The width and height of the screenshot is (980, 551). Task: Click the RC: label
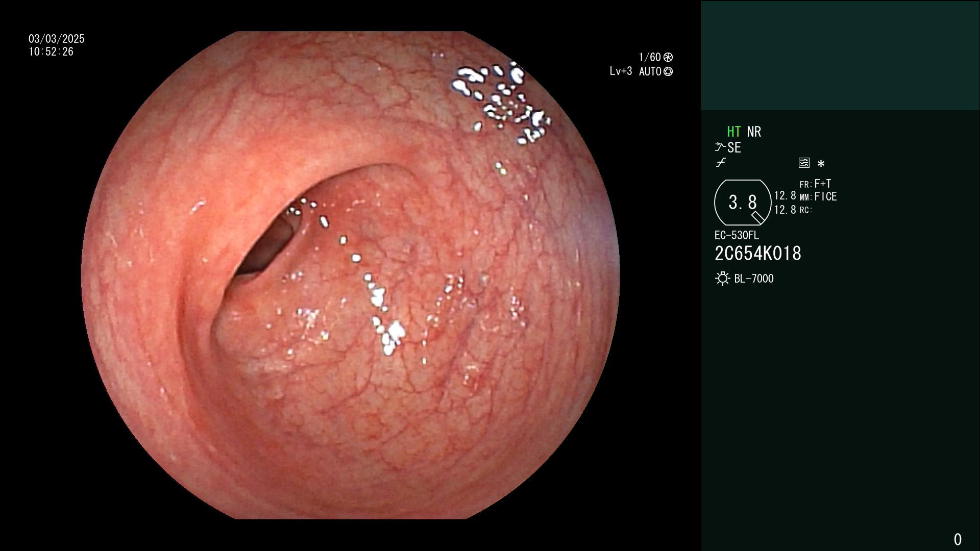point(806,210)
